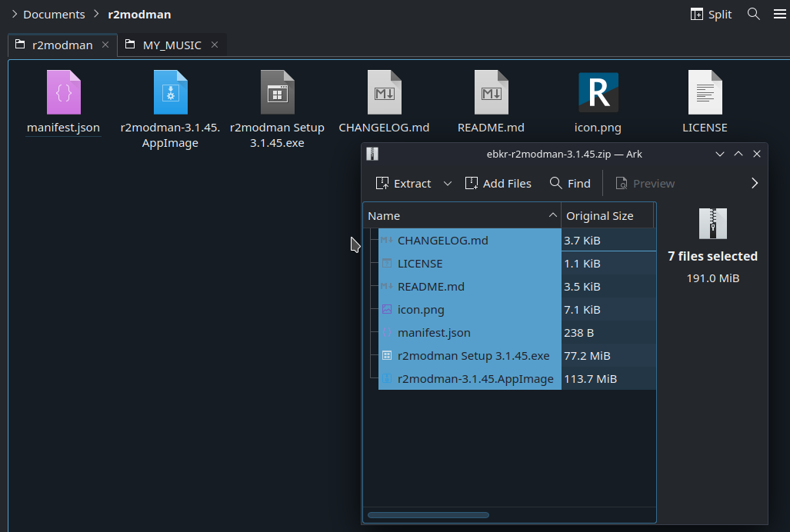Click the breadcrumb arrow before Documents
The image size is (790, 532).
[x=15, y=14]
